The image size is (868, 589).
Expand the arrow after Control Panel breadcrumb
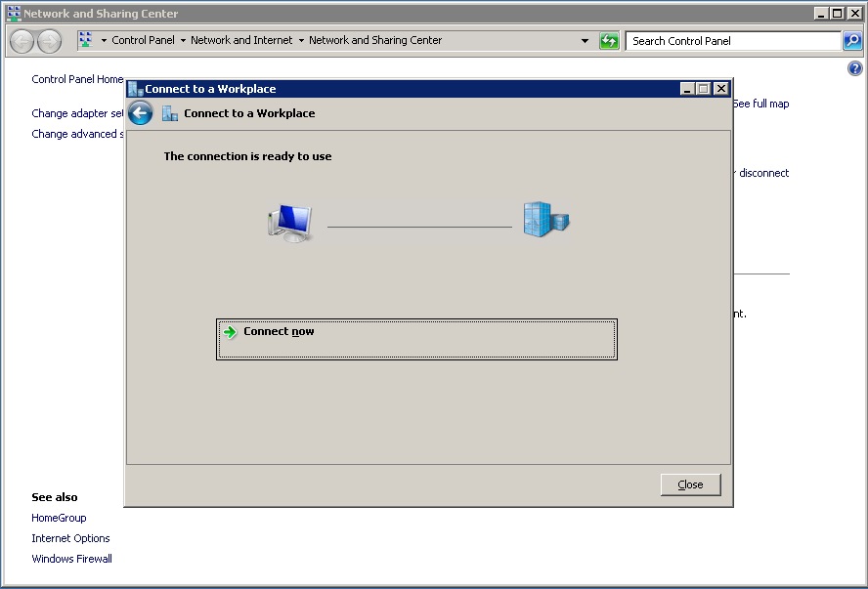[183, 41]
